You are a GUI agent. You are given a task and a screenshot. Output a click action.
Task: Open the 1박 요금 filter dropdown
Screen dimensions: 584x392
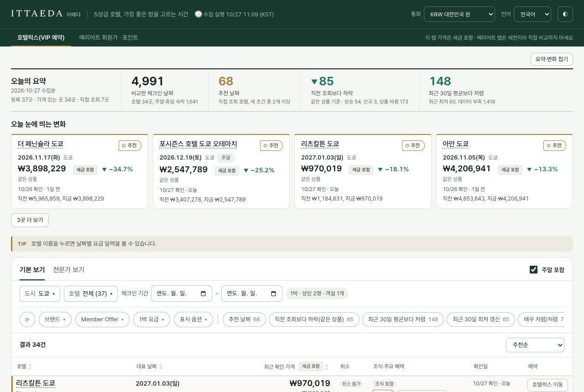tap(151, 320)
